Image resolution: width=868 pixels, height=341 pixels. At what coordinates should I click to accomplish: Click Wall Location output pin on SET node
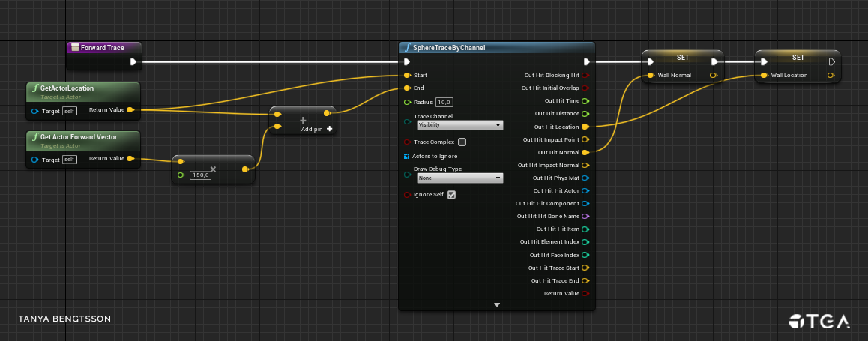(831, 75)
